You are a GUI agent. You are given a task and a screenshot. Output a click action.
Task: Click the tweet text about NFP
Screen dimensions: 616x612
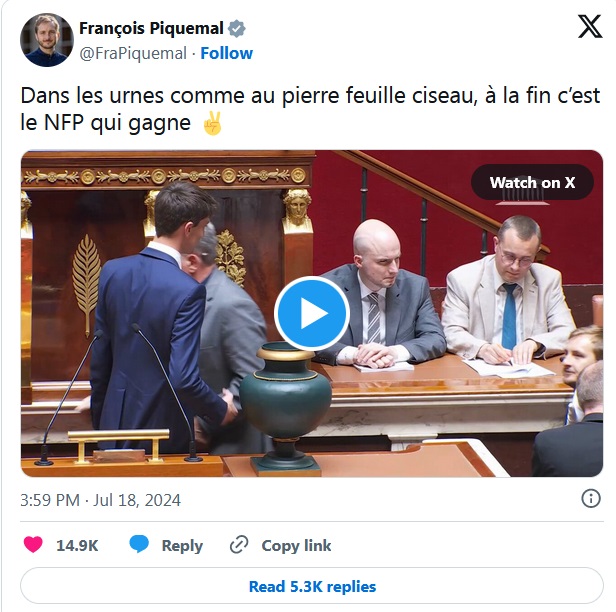coord(310,109)
